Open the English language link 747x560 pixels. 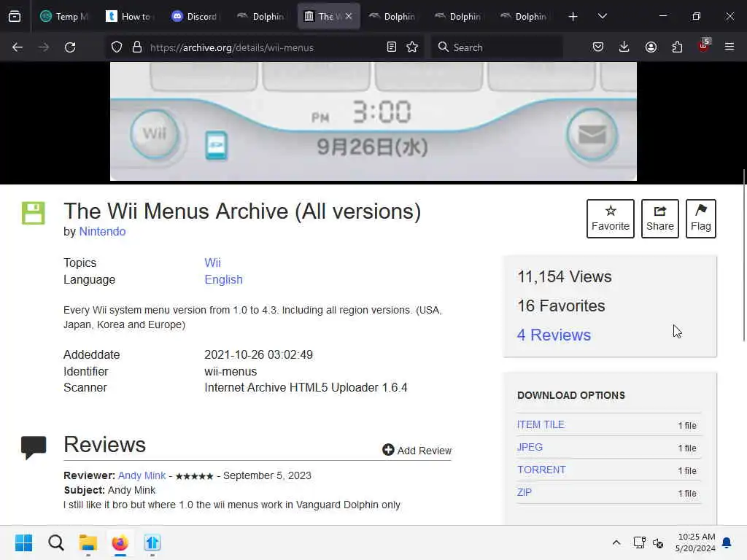tap(223, 279)
